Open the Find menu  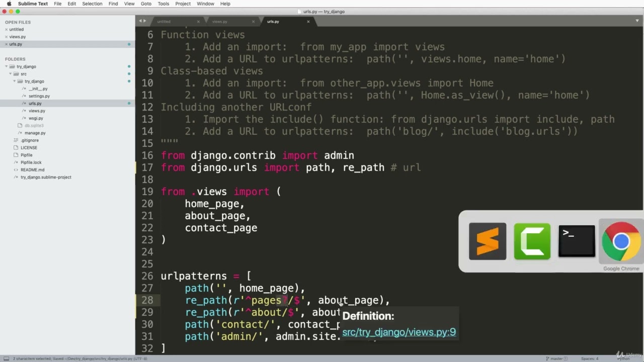click(x=113, y=4)
